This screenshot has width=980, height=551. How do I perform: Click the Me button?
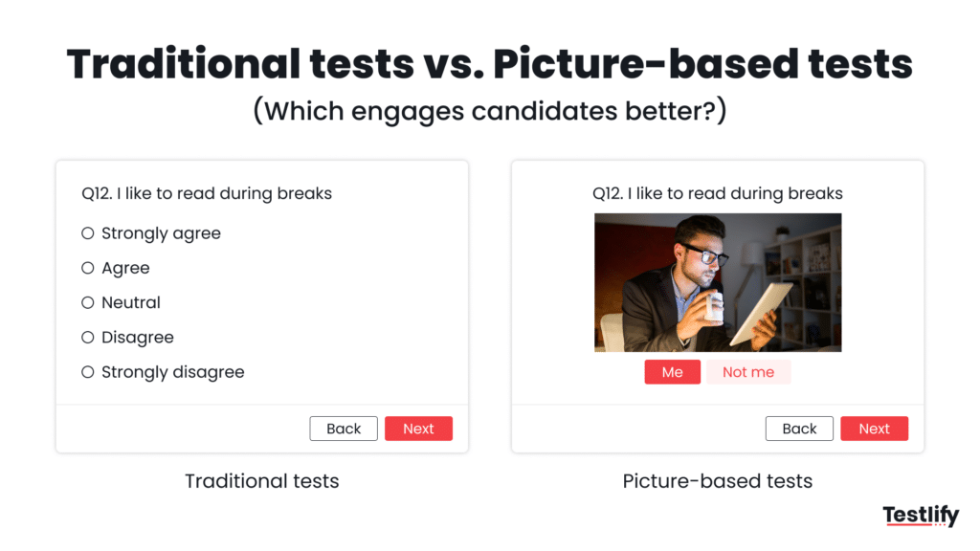coord(672,371)
